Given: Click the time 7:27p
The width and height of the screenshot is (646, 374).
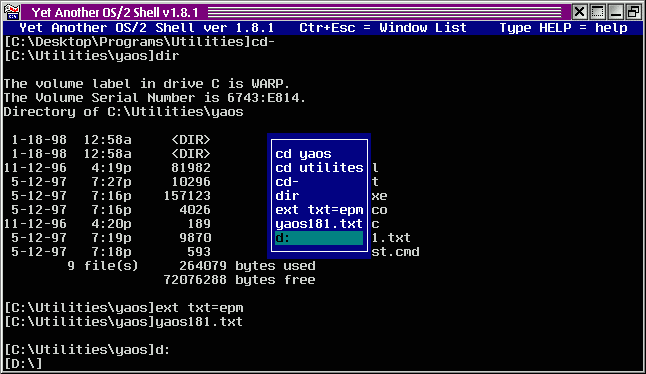Looking at the screenshot, I should (111, 182).
